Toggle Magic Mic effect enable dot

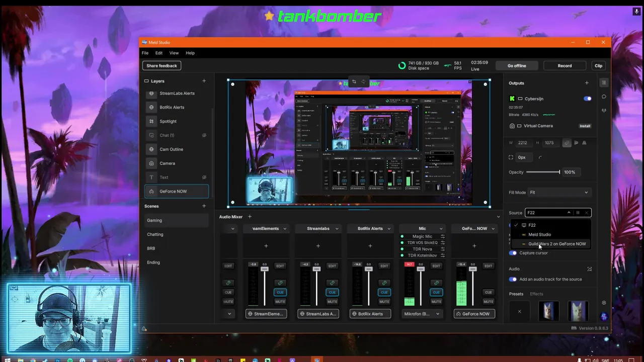402,236
